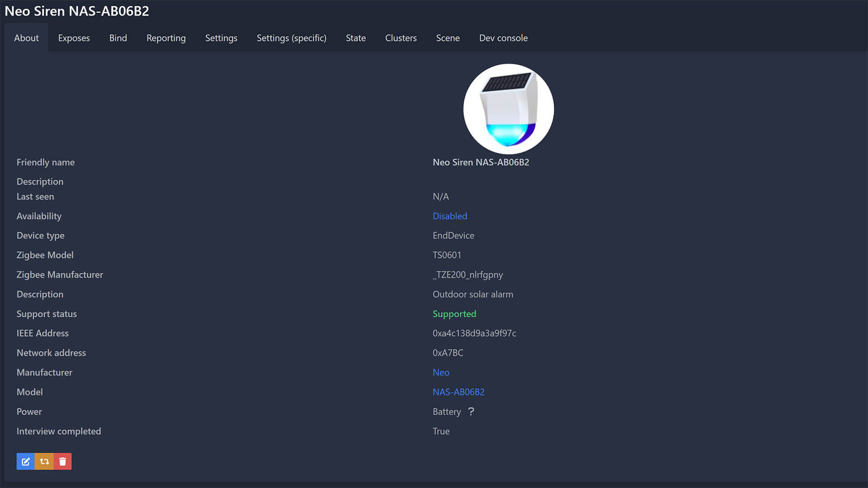Open the Dev console tab
The height and width of the screenshot is (488, 868).
pos(503,38)
